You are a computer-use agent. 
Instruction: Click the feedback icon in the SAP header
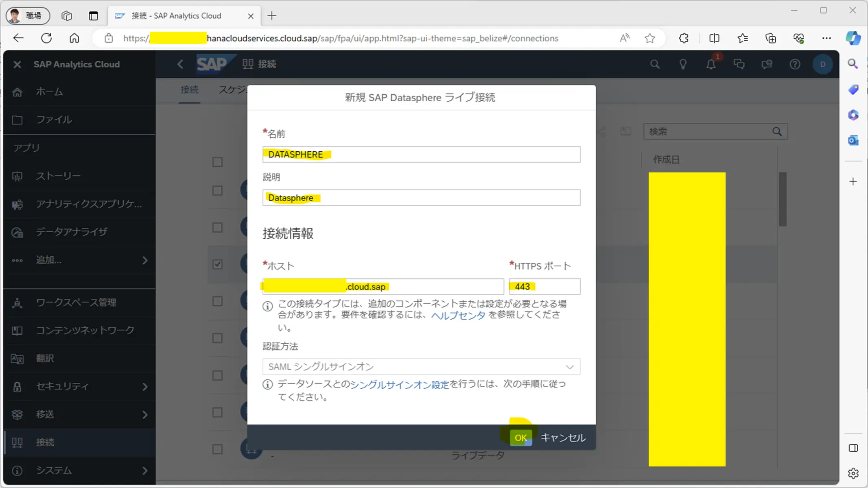point(767,64)
